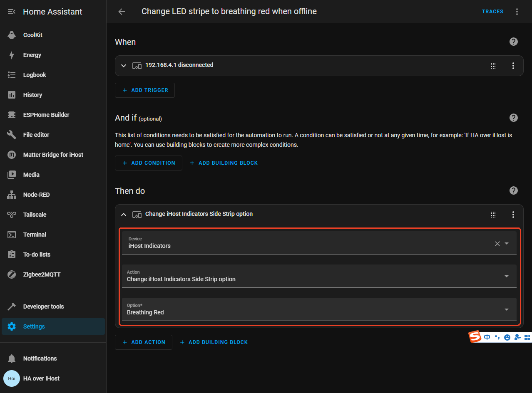Open the Side Strip action three-dot menu
The height and width of the screenshot is (393, 532).
513,215
